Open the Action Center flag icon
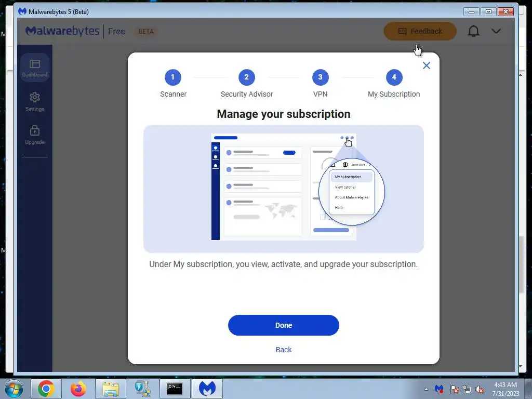The width and height of the screenshot is (532, 399). coord(454,389)
